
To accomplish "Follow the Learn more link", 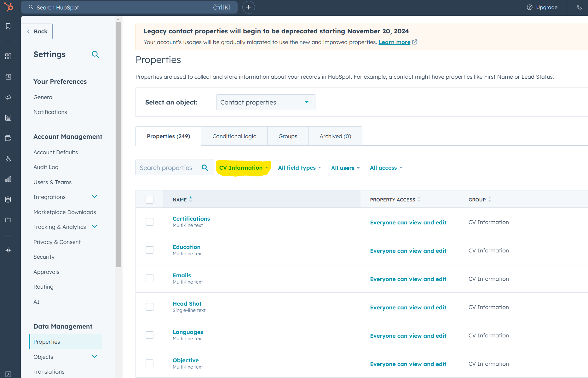I will [394, 42].
